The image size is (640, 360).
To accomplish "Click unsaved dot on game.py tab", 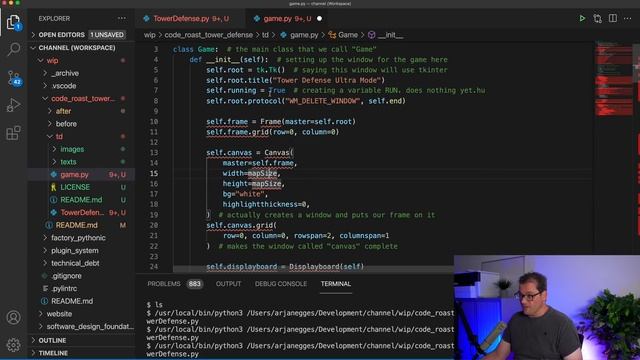I will pos(319,19).
